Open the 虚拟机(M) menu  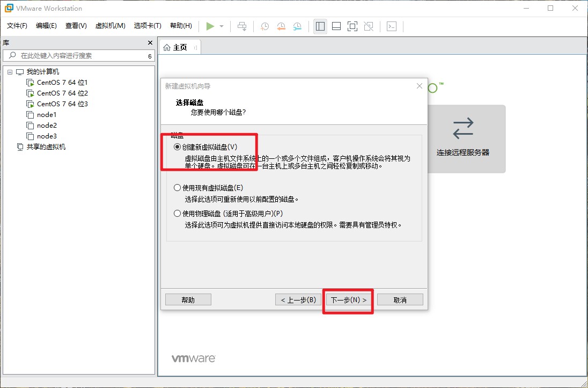coord(111,26)
